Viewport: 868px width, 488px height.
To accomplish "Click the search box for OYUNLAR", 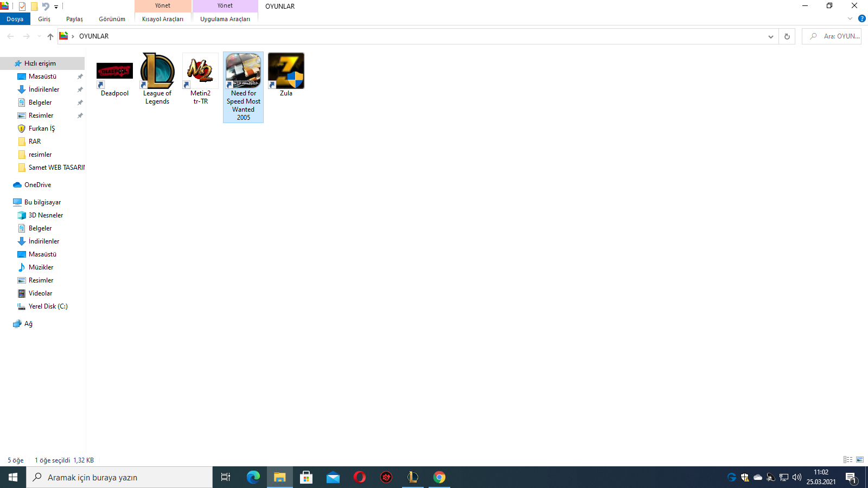I will (x=832, y=36).
